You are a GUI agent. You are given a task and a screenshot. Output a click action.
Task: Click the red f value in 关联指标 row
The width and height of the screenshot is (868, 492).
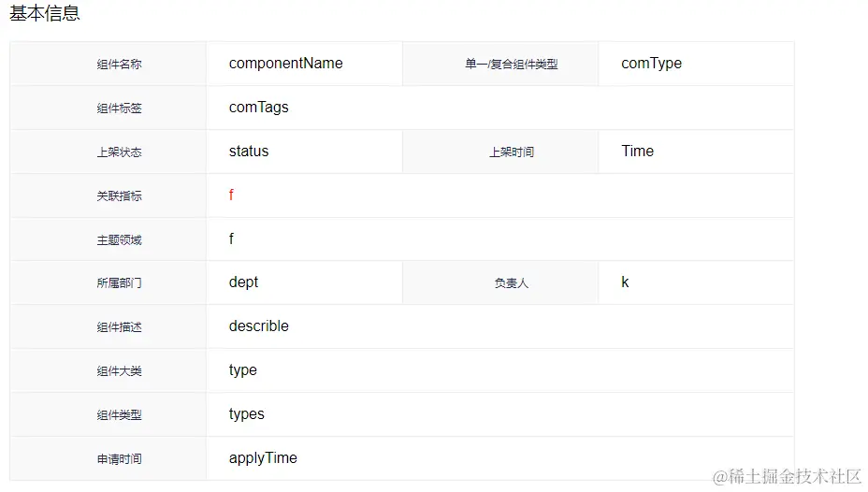click(x=231, y=195)
